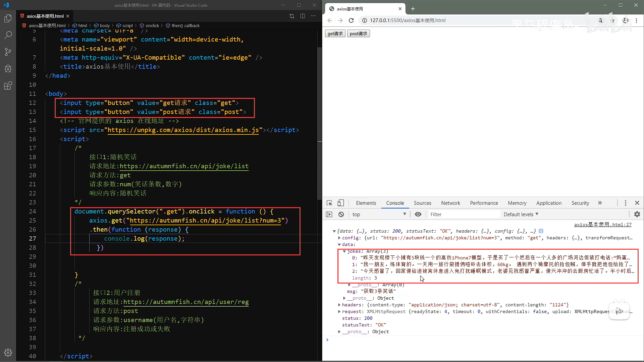Switch to the Elements tab in DevTools

pyautogui.click(x=366, y=203)
